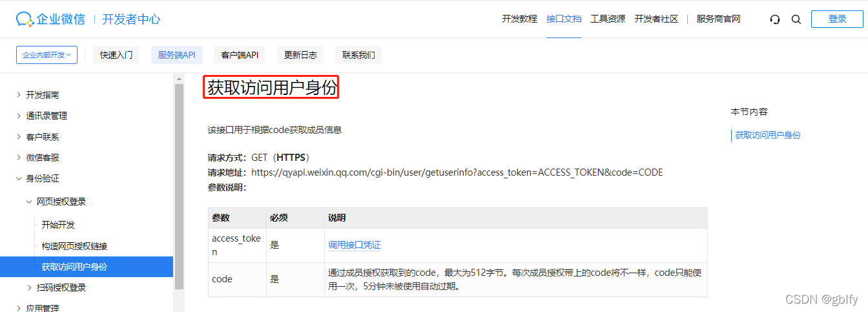Open 构造网页授权链接 in sidebar

pos(74,246)
